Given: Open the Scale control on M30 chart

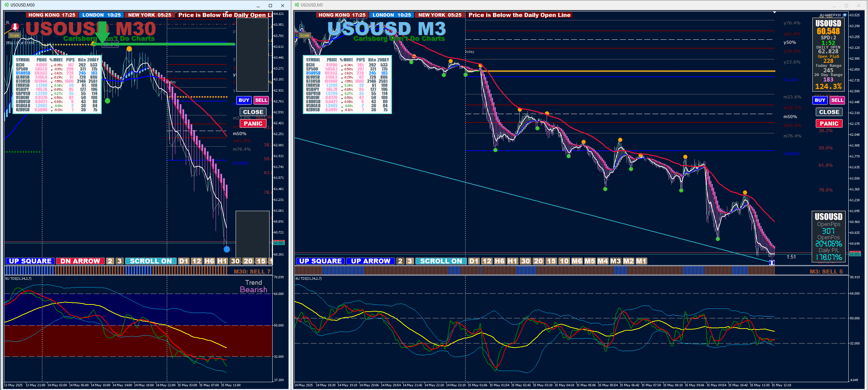Looking at the screenshot, I should tap(14, 35).
